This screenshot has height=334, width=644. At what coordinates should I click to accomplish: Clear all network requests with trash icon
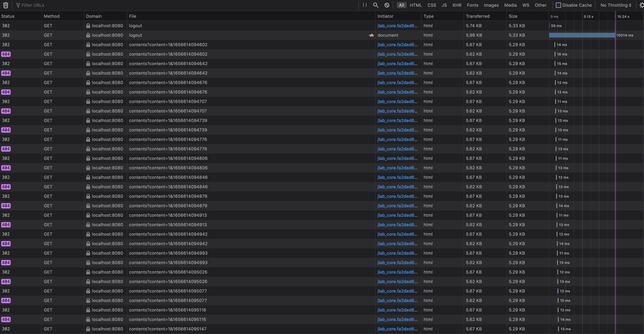6,5
